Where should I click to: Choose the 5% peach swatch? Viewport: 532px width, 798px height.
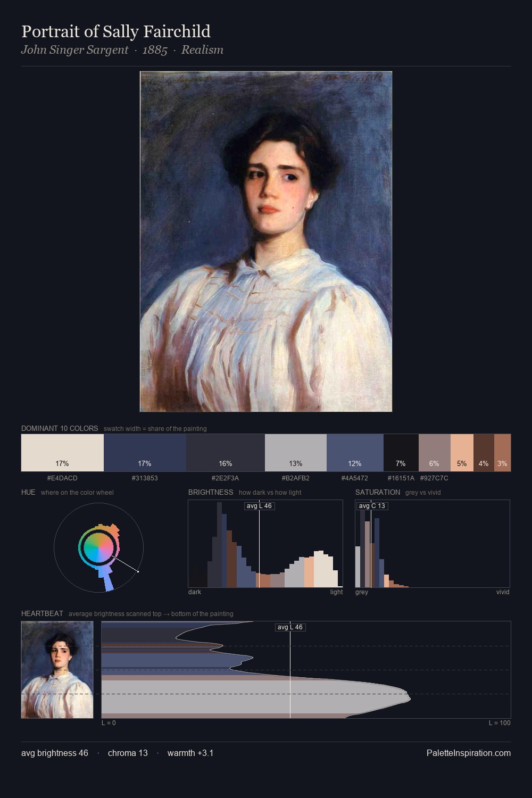tap(462, 453)
